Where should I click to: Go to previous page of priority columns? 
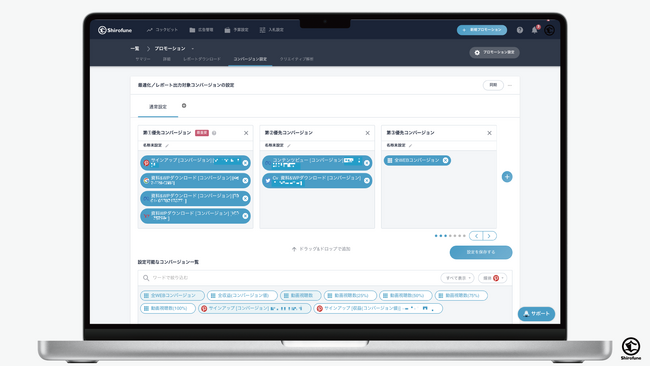click(476, 236)
